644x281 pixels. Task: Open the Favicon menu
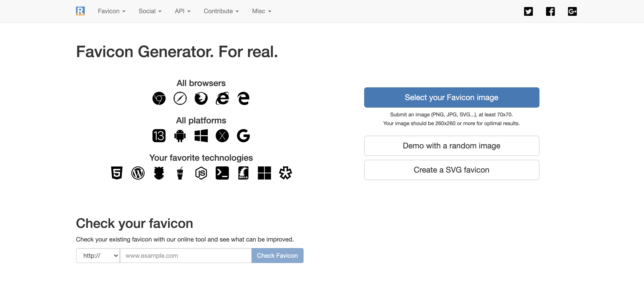112,11
